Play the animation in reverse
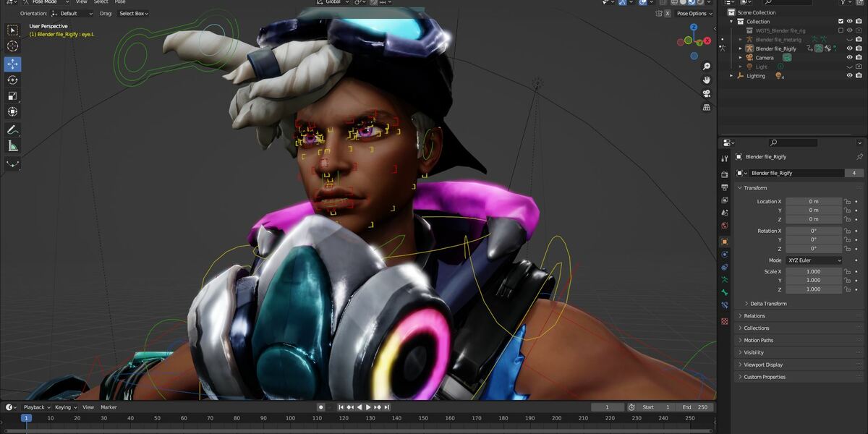The image size is (868, 434). (359, 407)
